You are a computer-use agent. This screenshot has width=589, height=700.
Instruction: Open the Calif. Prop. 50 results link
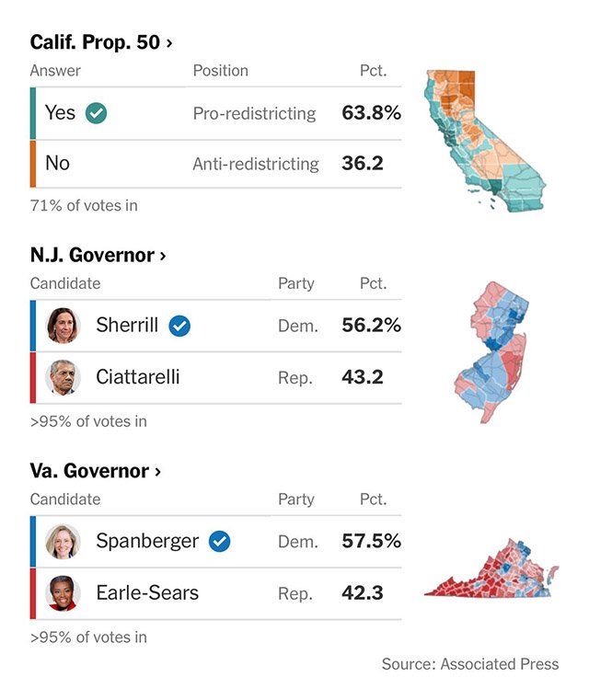click(x=101, y=42)
